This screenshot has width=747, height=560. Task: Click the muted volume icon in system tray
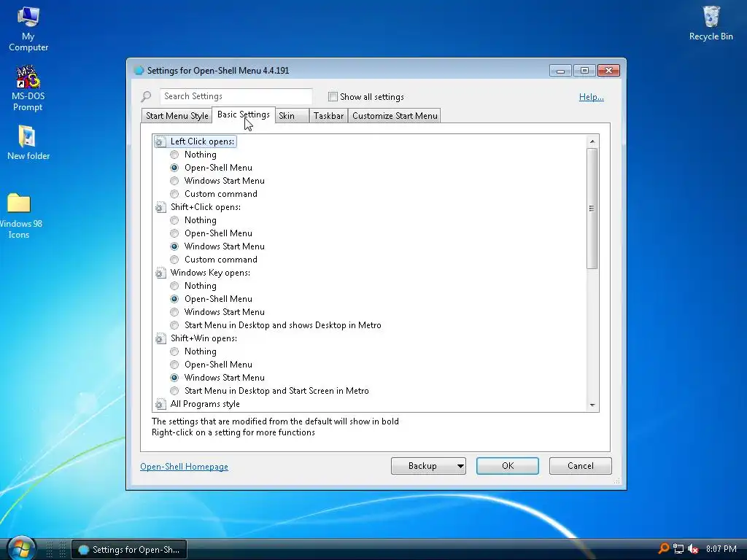693,549
